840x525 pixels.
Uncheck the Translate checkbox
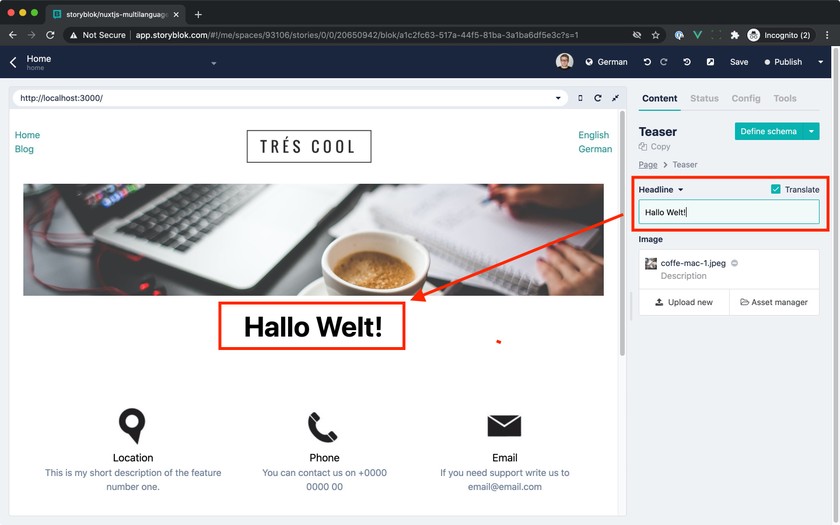[x=776, y=189]
